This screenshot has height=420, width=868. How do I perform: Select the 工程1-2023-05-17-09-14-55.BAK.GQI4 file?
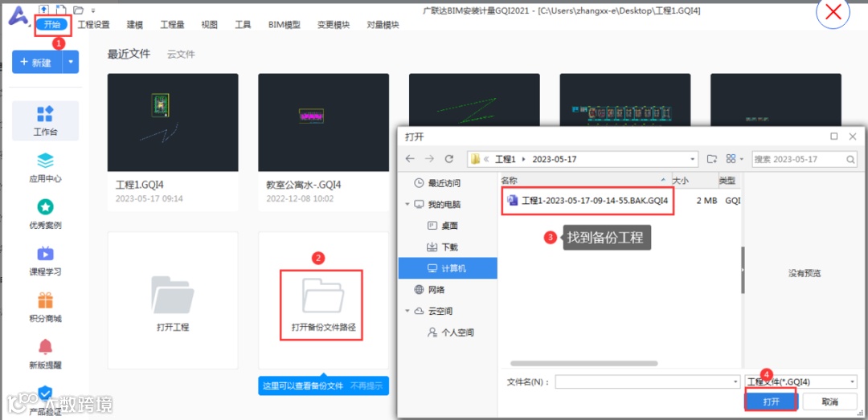pyautogui.click(x=588, y=200)
